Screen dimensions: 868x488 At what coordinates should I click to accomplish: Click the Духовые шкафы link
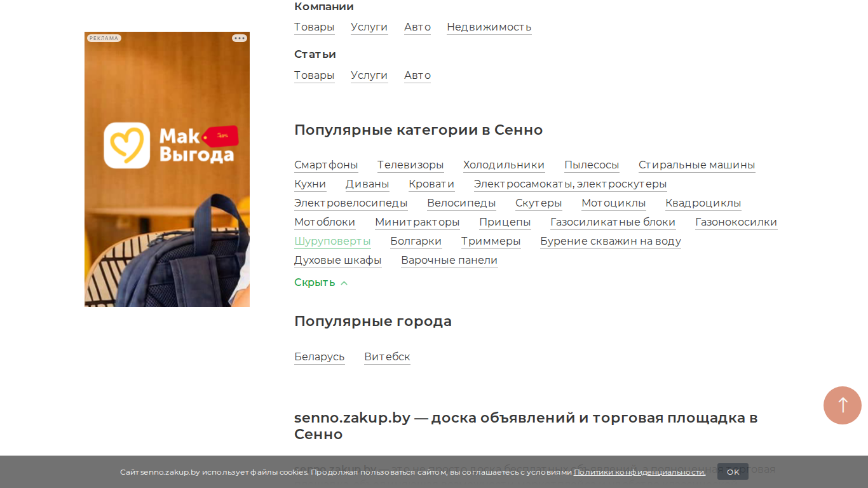coord(338,261)
